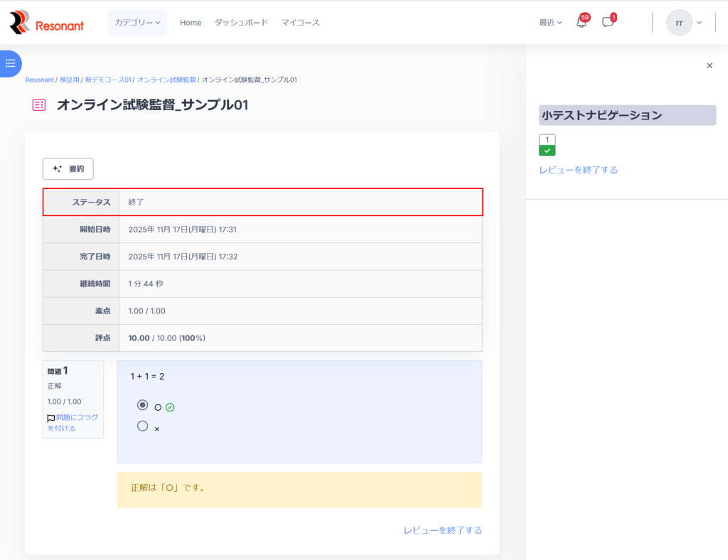Select the ○ radio button answer
The width and height of the screenshot is (728, 560).
point(142,405)
